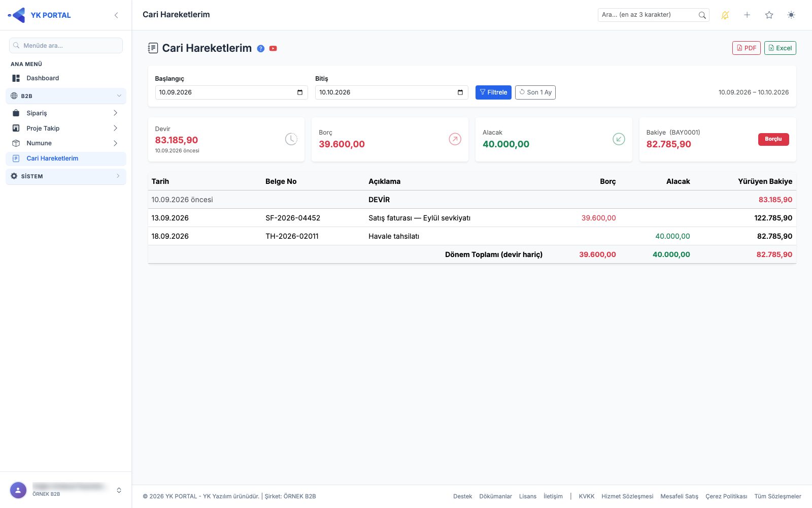Click the search magnifier icon in top bar
This screenshot has width=812, height=508.
coord(702,15)
